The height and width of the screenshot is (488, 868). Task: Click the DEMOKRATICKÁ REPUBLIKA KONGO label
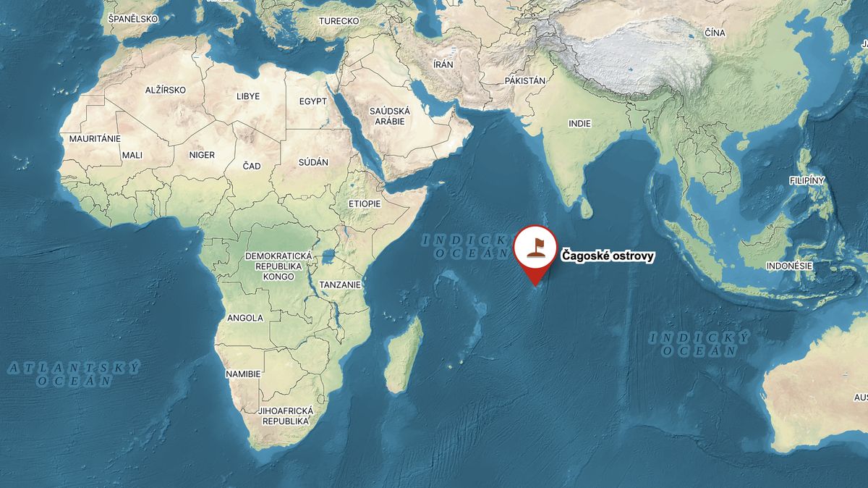point(278,266)
